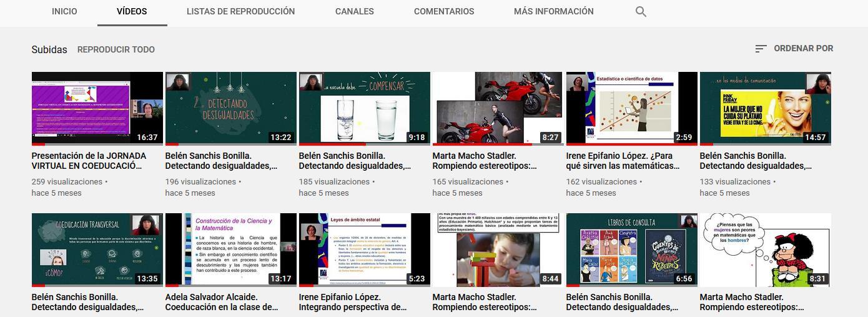Open 165-views Marta Macho Stadler title

tap(485, 161)
